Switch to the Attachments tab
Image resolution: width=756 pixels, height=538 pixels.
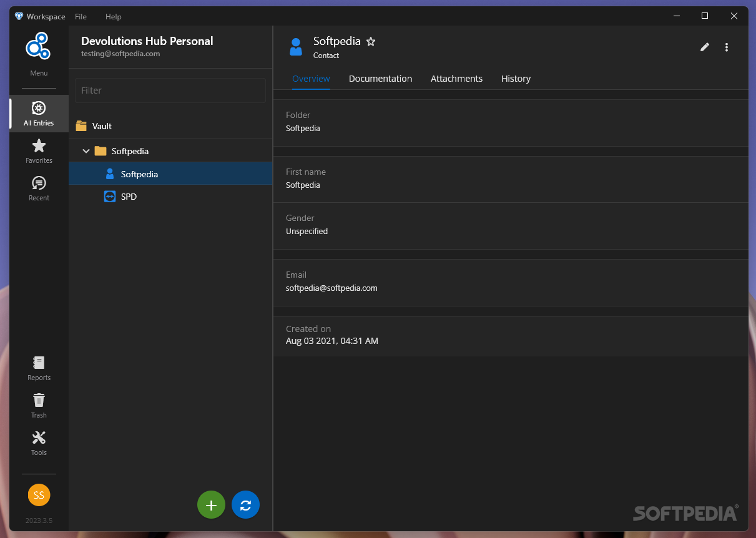pyautogui.click(x=456, y=79)
